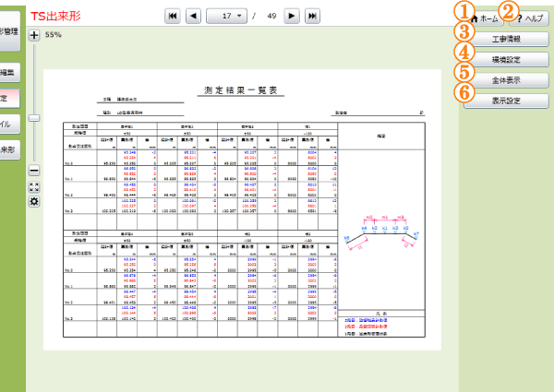Open ヘルプ help
This screenshot has height=392, width=554.
[x=529, y=18]
